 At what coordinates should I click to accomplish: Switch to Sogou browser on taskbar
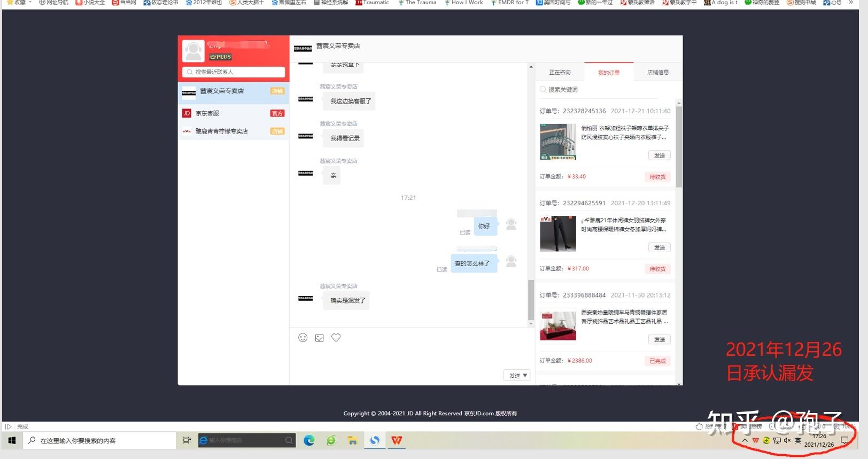tap(375, 440)
